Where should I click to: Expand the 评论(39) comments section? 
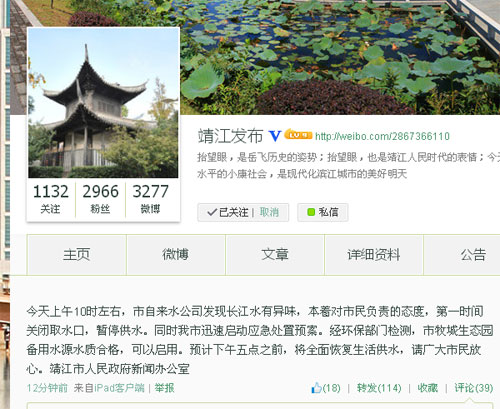point(474,388)
